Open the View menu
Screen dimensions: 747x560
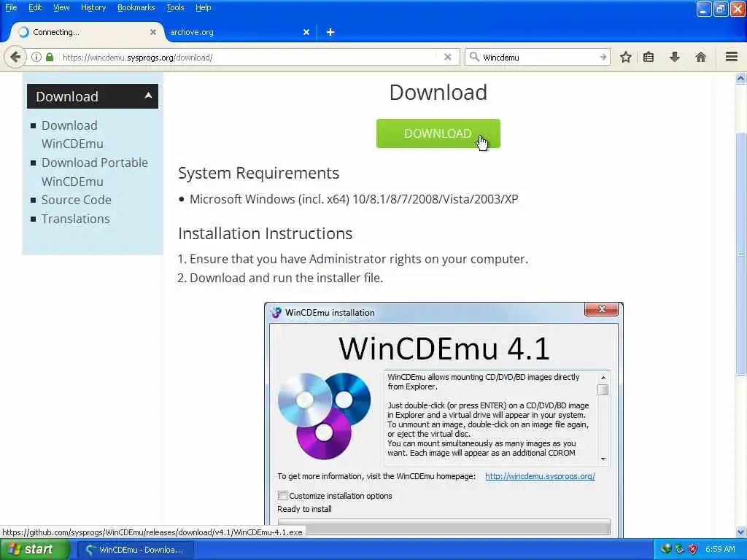click(x=61, y=7)
